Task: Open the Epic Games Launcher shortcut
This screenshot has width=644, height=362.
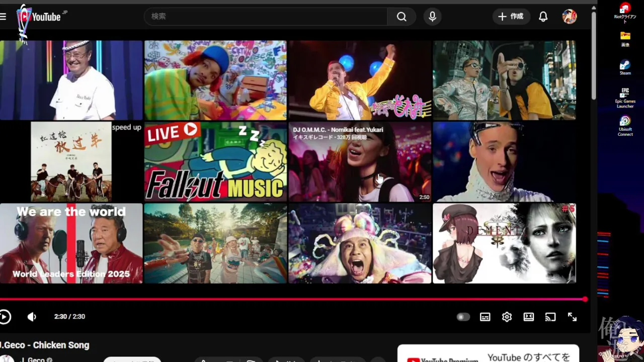Action: click(x=625, y=98)
